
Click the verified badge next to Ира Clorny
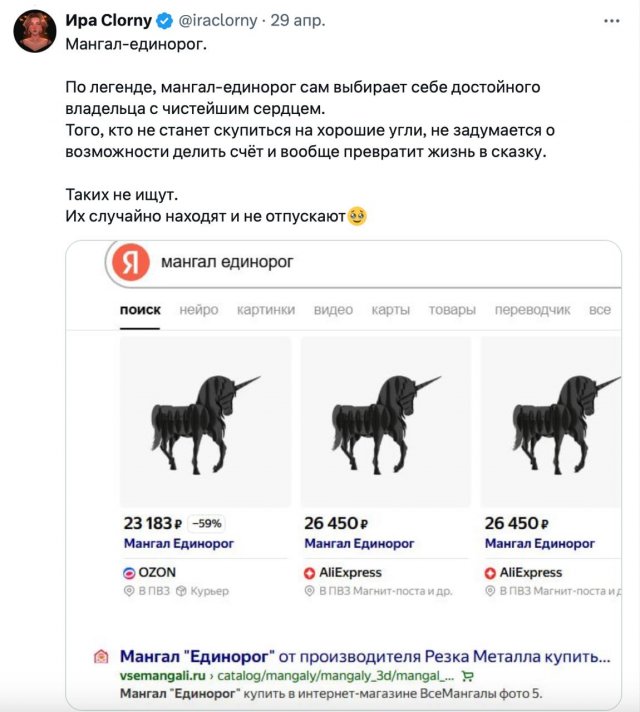pos(165,20)
